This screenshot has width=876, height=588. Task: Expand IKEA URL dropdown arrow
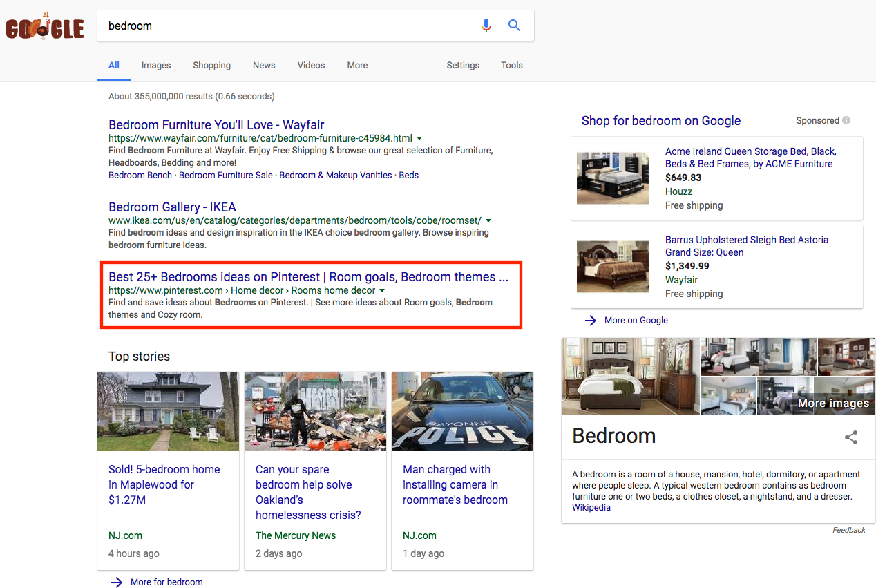pos(488,220)
